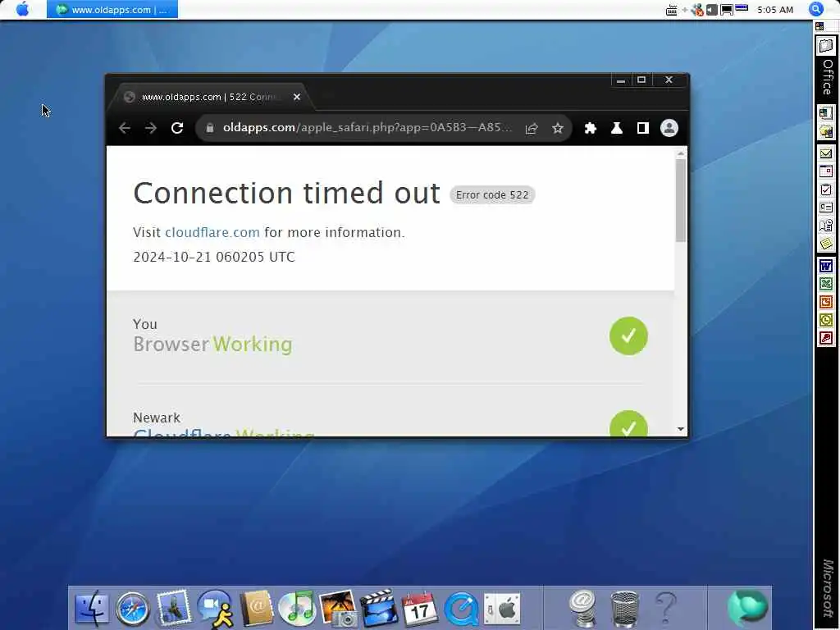Open the search magnifier in menu bar
The image size is (840, 630).
tap(816, 9)
